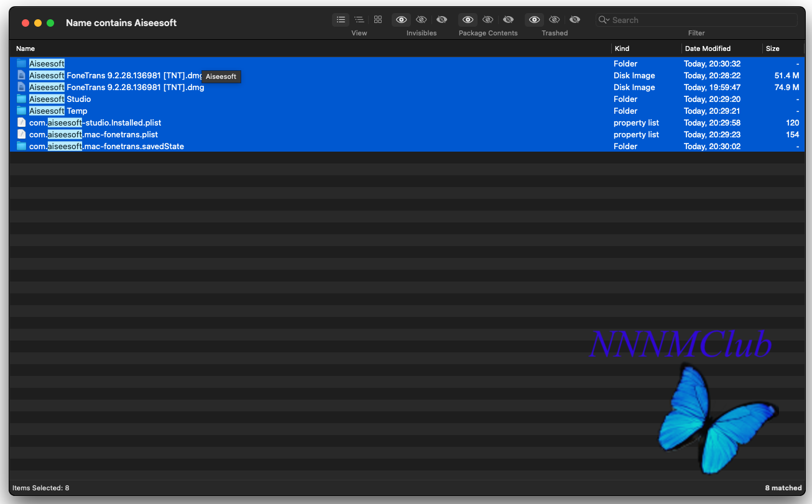
Task: Click the date Today, 20:30:32
Action: click(712, 63)
